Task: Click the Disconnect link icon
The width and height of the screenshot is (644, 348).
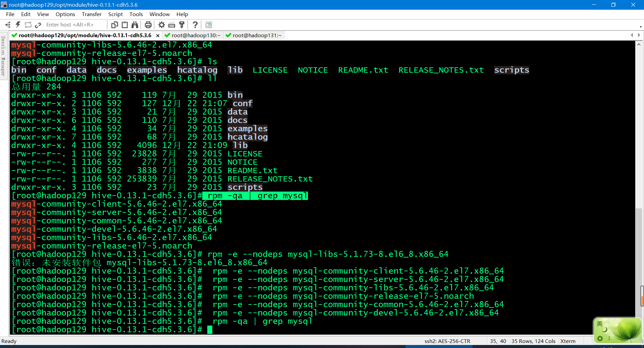Action: pos(38,25)
